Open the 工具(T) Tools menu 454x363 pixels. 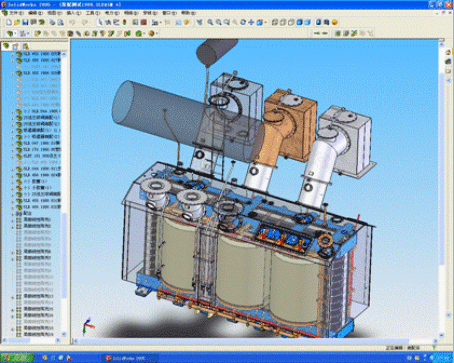93,13
